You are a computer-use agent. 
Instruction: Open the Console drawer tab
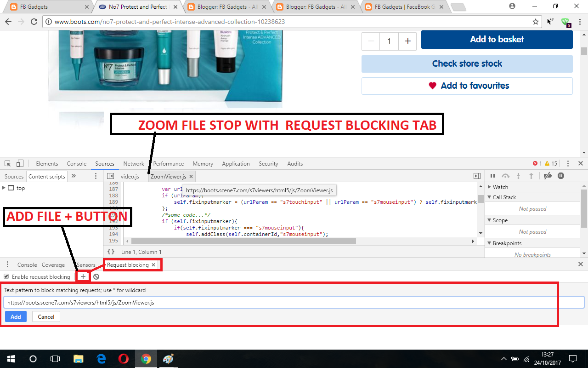(27, 264)
